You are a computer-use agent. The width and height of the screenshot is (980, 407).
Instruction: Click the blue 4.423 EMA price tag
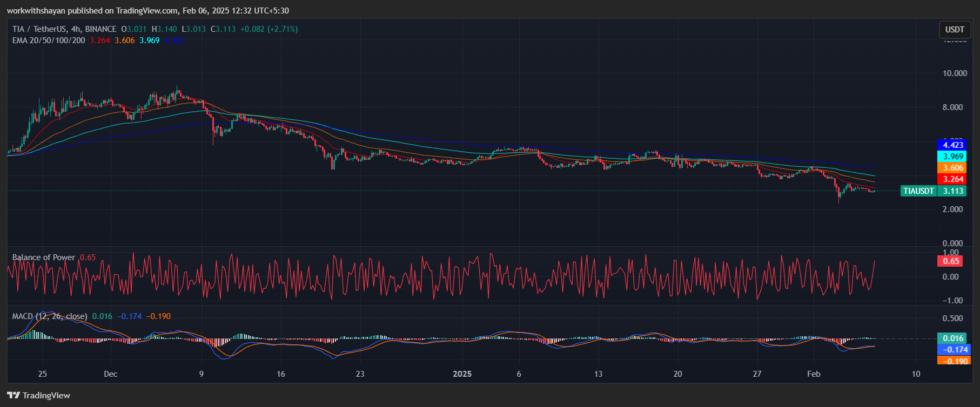953,145
